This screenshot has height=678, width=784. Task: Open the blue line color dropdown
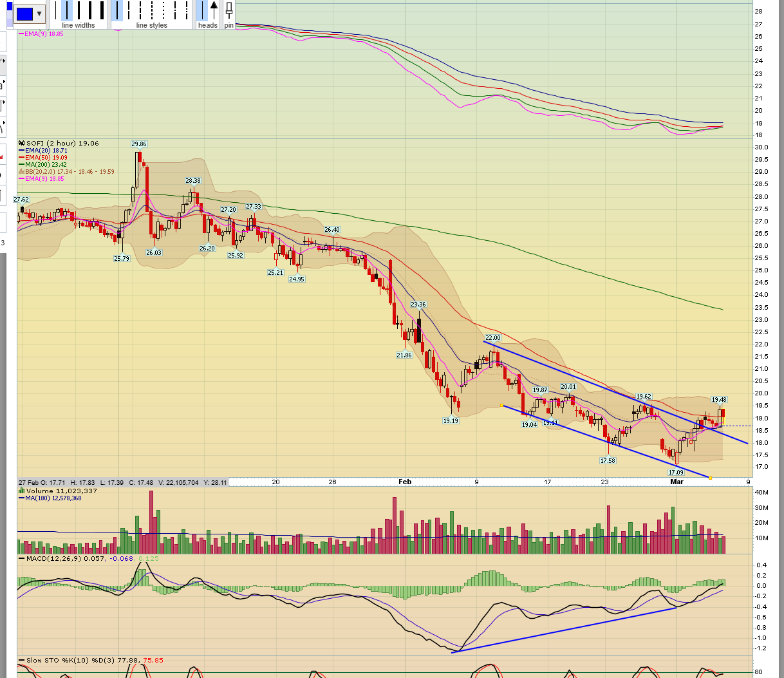click(39, 14)
